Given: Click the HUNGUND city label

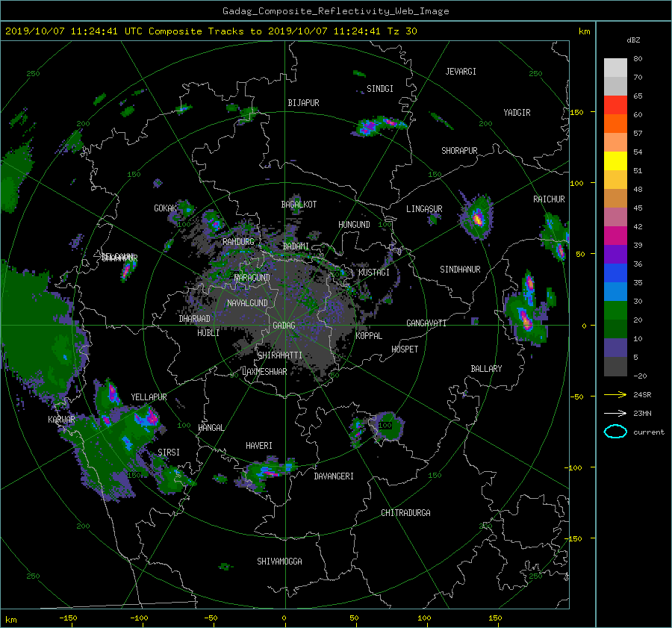Looking at the screenshot, I should click(x=354, y=225).
